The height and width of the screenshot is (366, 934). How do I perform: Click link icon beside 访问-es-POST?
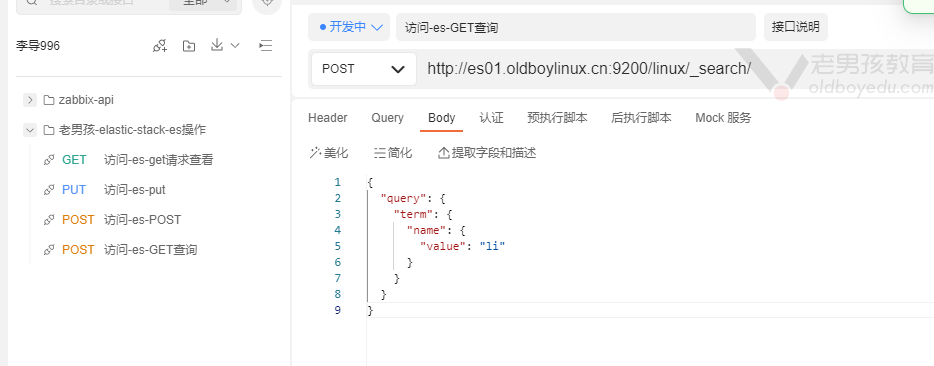point(49,220)
